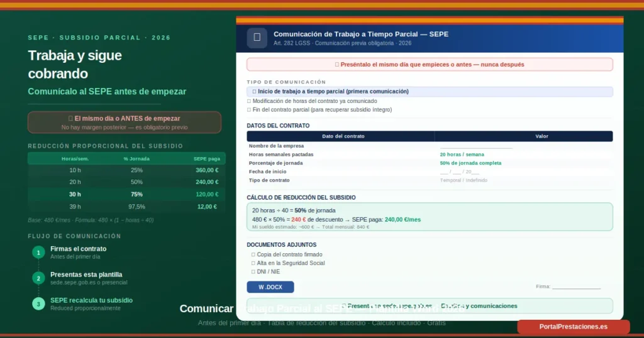Select the 50% de jornada completa value

click(x=470, y=163)
